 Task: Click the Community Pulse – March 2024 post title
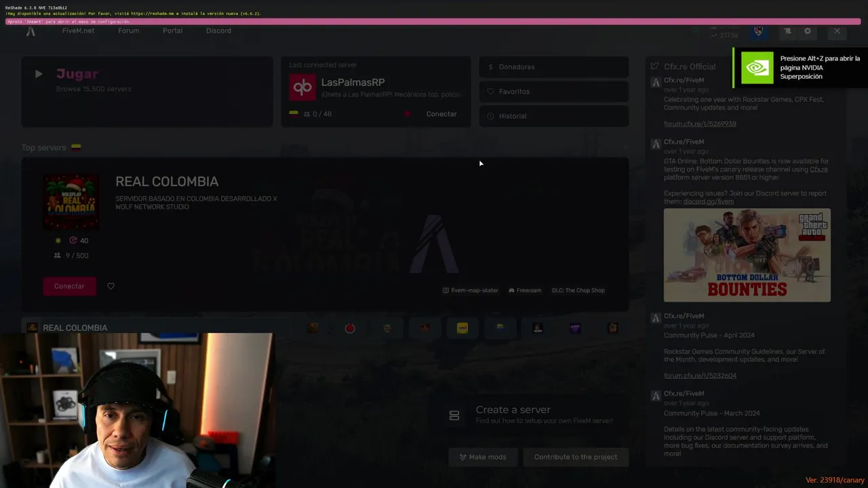click(x=711, y=413)
